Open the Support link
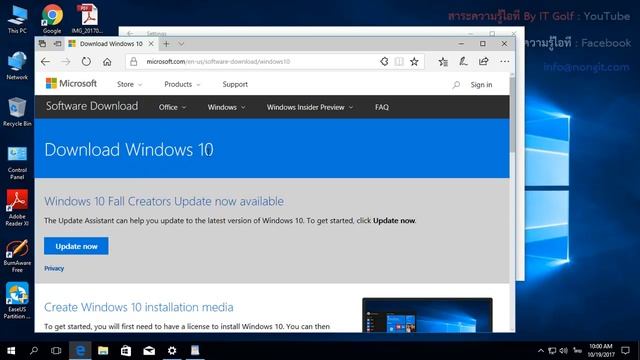The width and height of the screenshot is (640, 360). (x=235, y=84)
